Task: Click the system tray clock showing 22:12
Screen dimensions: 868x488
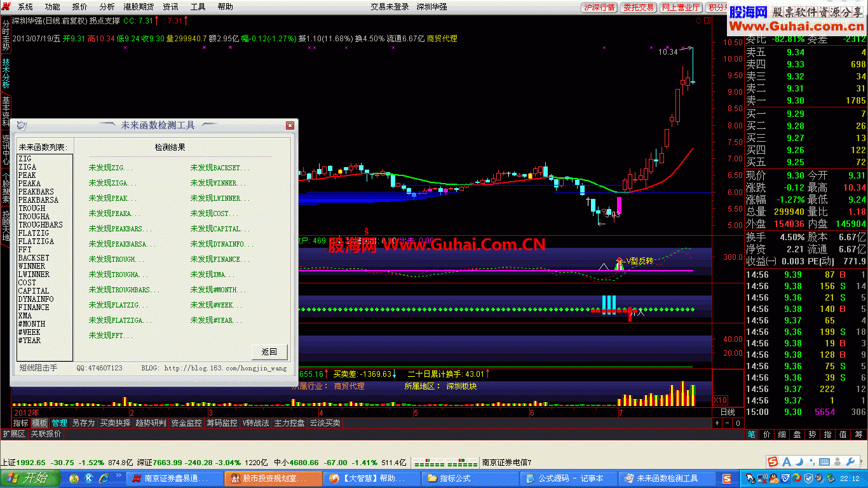Action: (x=850, y=478)
